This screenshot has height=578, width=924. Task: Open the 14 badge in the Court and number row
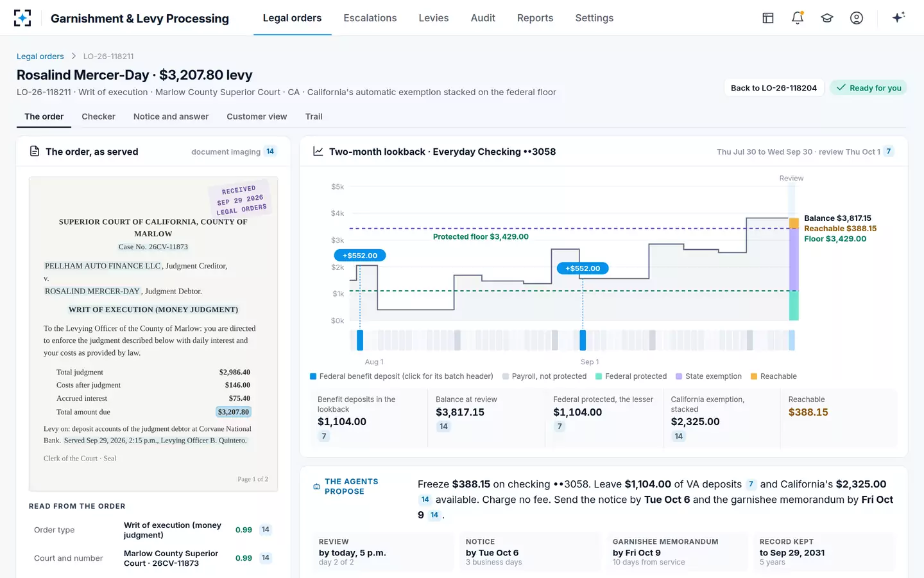pyautogui.click(x=266, y=558)
